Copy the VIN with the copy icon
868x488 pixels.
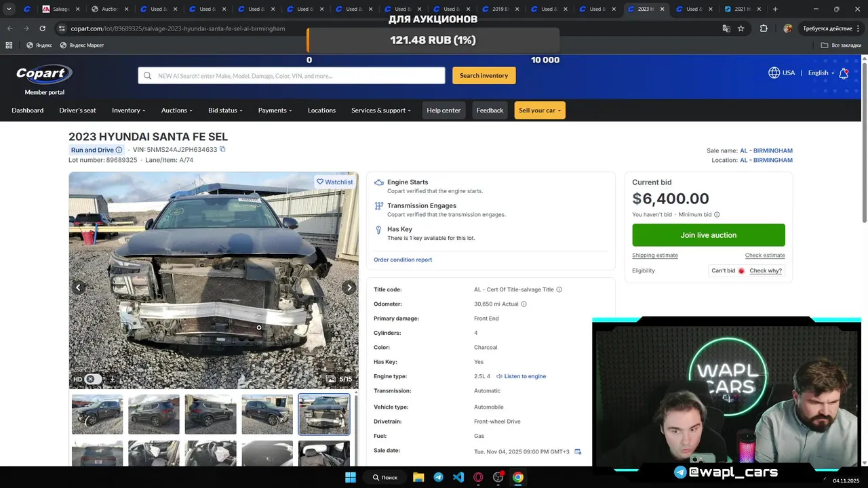[222, 149]
